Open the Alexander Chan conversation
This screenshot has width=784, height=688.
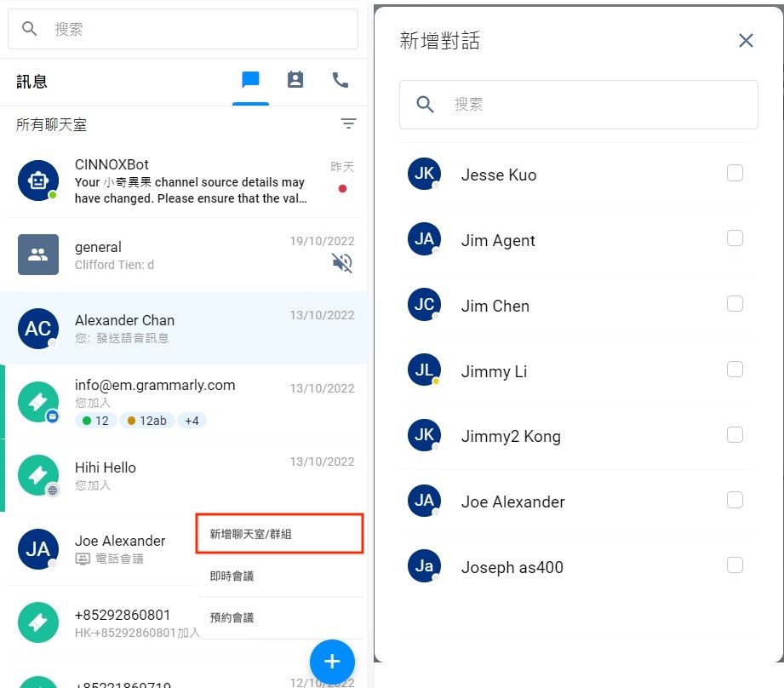[184, 329]
